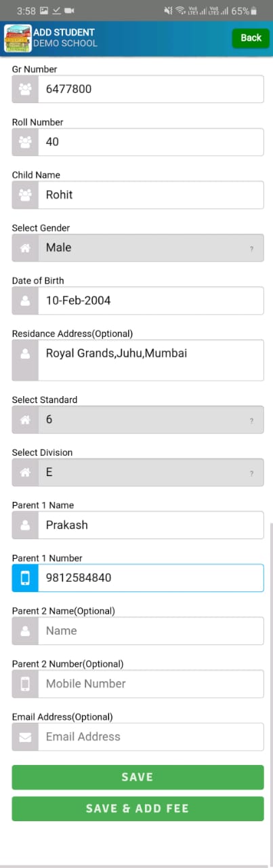The width and height of the screenshot is (273, 868).
Task: Tap the person icon beside Parent 1 Name
Action: point(25,525)
